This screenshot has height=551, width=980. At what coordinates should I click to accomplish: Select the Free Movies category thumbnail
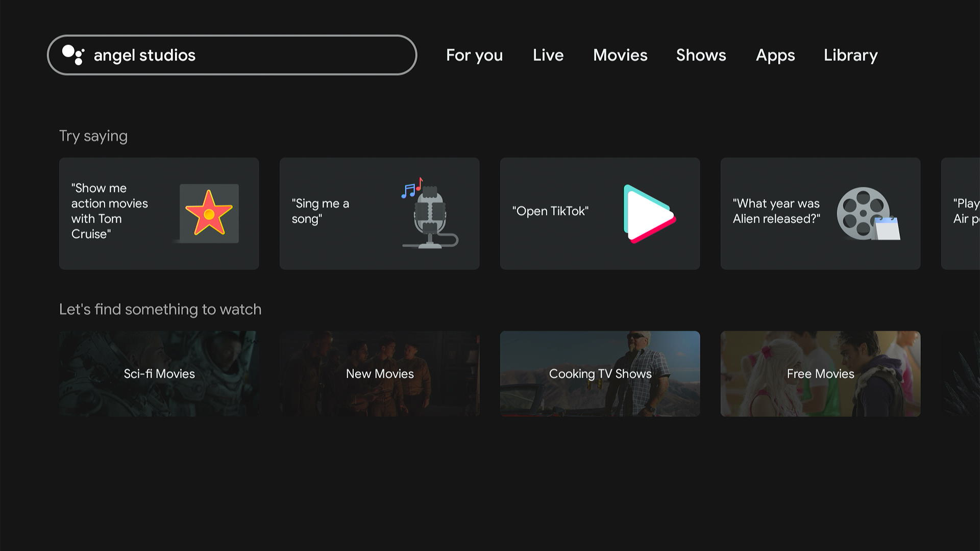820,373
